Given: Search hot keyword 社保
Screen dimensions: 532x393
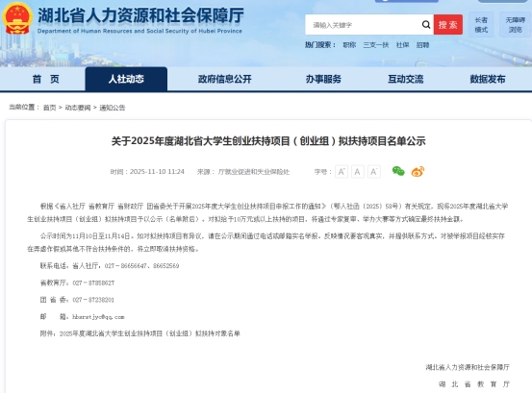Looking at the screenshot, I should (x=403, y=45).
